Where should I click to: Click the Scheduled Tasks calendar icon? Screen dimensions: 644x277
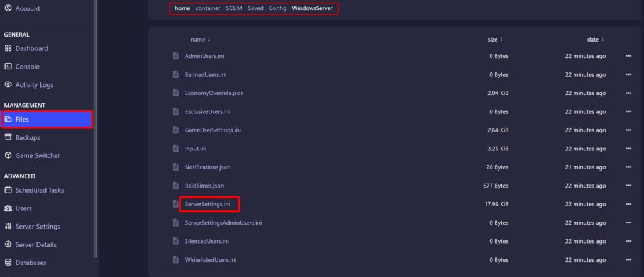pos(8,190)
